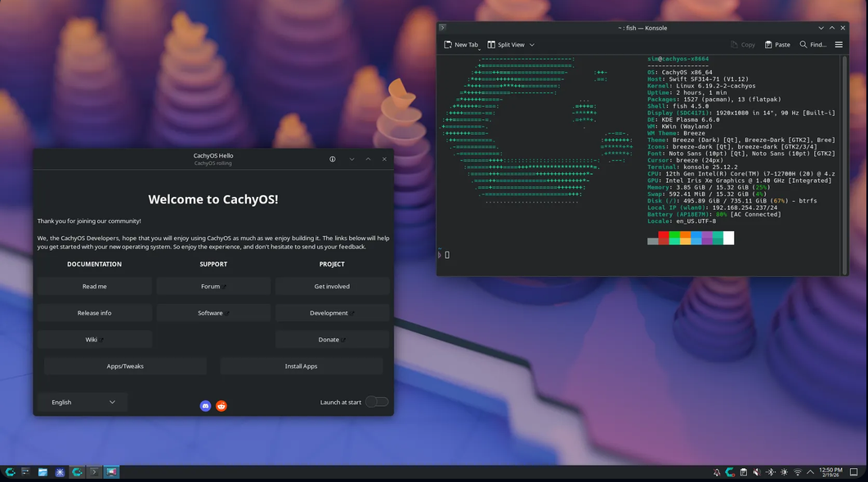The width and height of the screenshot is (868, 482).
Task: Open Wi-Fi network tray icon
Action: click(x=798, y=472)
